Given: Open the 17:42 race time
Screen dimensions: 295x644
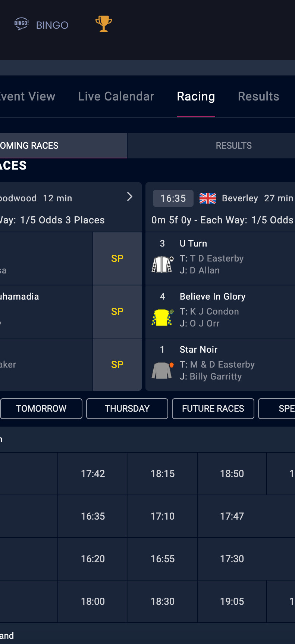Looking at the screenshot, I should pos(93,474).
